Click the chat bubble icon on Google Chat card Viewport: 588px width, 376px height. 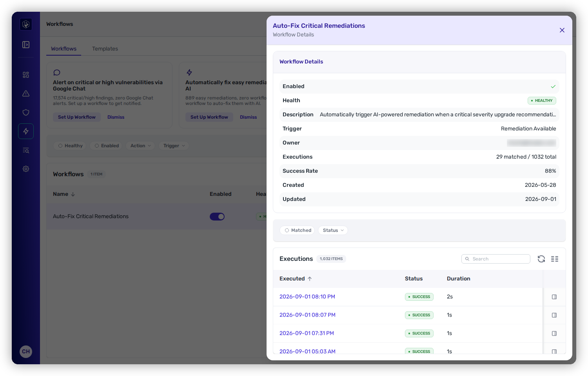click(57, 72)
